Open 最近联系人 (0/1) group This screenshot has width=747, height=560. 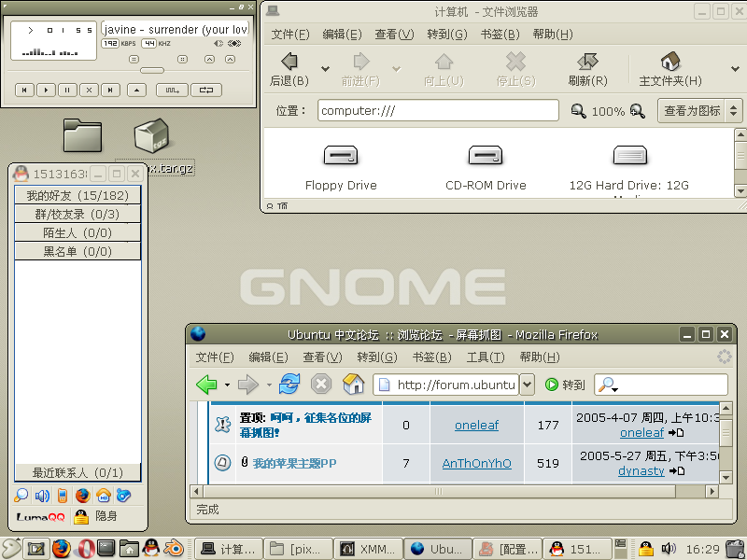click(78, 472)
